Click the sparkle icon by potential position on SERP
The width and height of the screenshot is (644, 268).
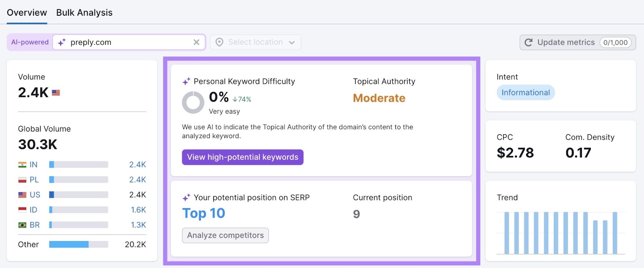pyautogui.click(x=186, y=197)
